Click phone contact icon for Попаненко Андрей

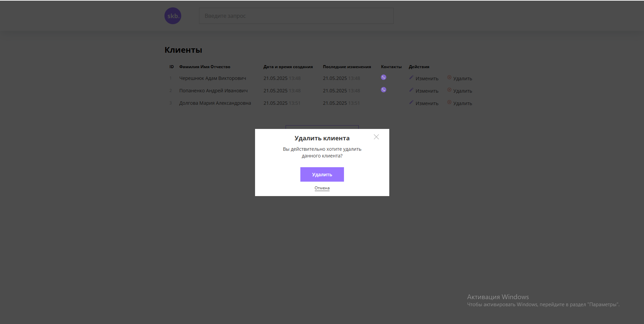click(384, 90)
